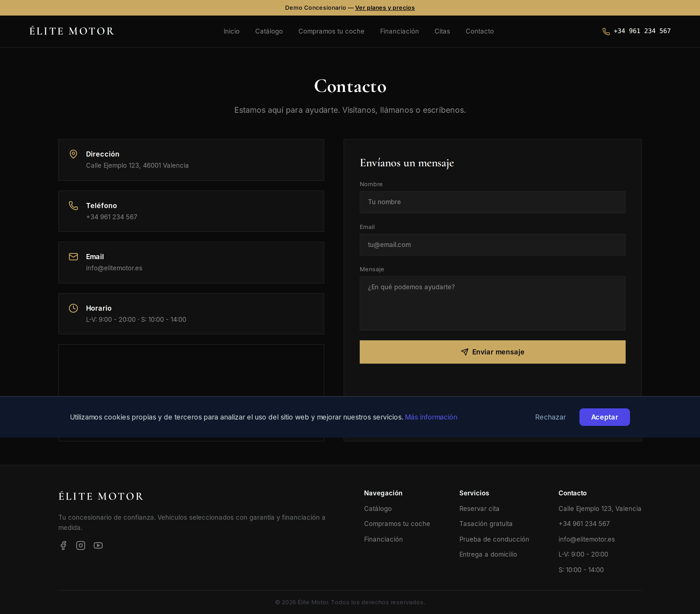Open Compramos tu coche nav item
The width and height of the screenshot is (700, 614).
[x=331, y=31]
